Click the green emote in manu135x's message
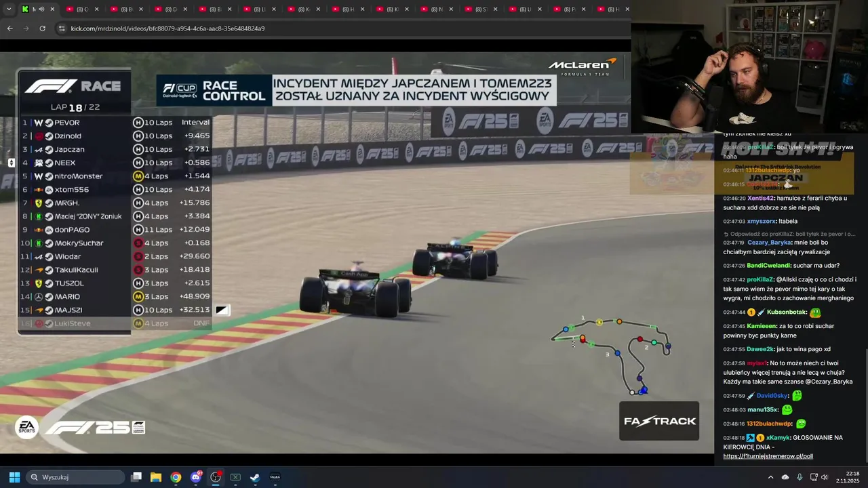Image resolution: width=868 pixels, height=488 pixels. click(787, 409)
